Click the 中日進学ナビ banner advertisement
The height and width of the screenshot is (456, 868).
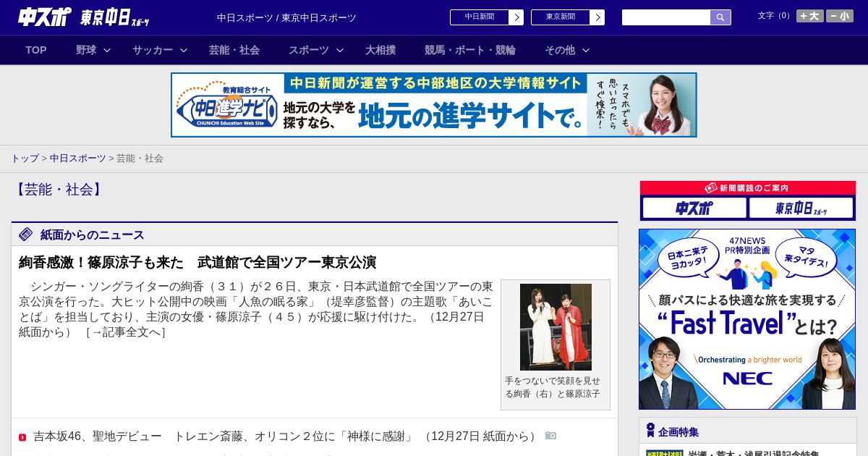tap(434, 105)
